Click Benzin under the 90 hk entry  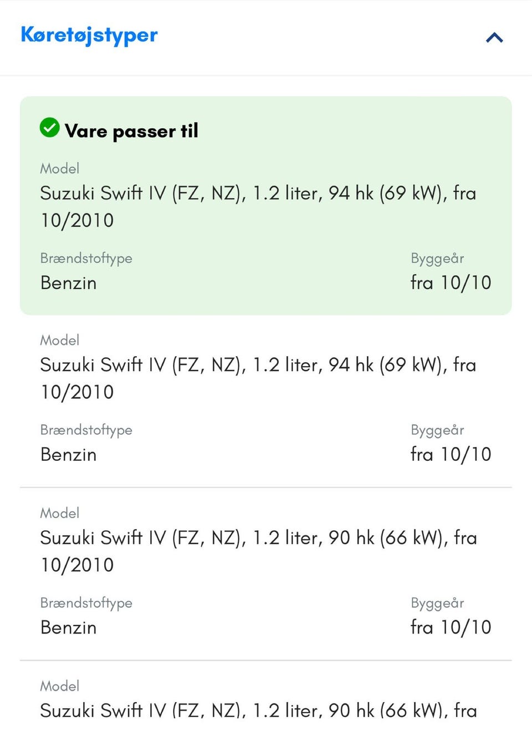pyautogui.click(x=69, y=628)
